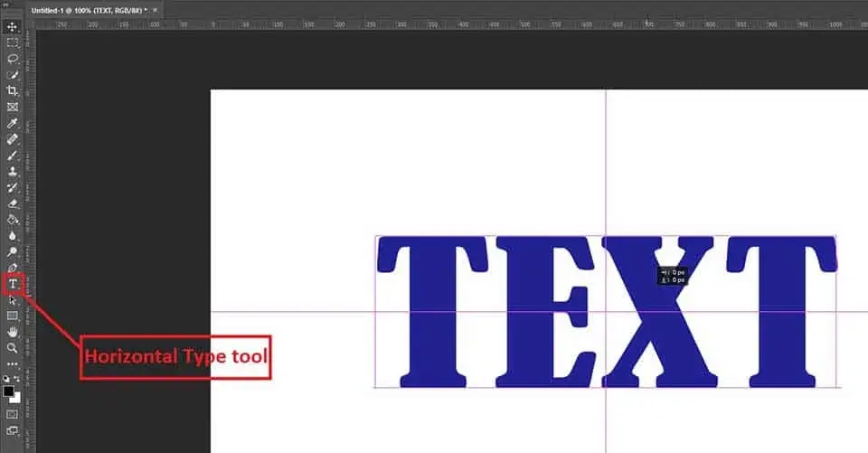Screen dimensions: 868x453
Task: Select the Move tool
Action: [12, 26]
